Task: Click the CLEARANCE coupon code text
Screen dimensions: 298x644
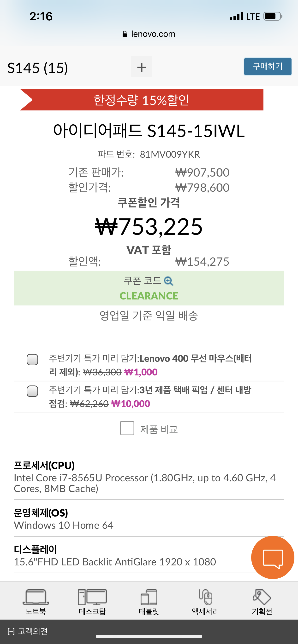Action: [x=149, y=296]
